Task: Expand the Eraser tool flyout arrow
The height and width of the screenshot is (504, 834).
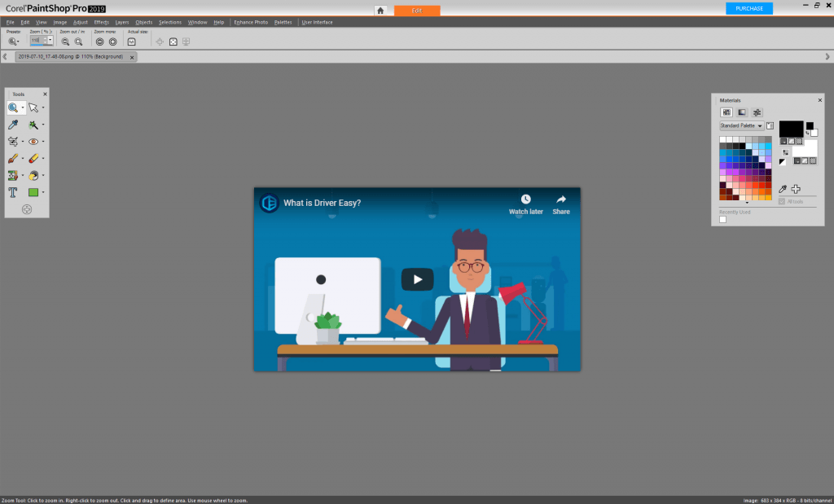Action: [x=43, y=159]
